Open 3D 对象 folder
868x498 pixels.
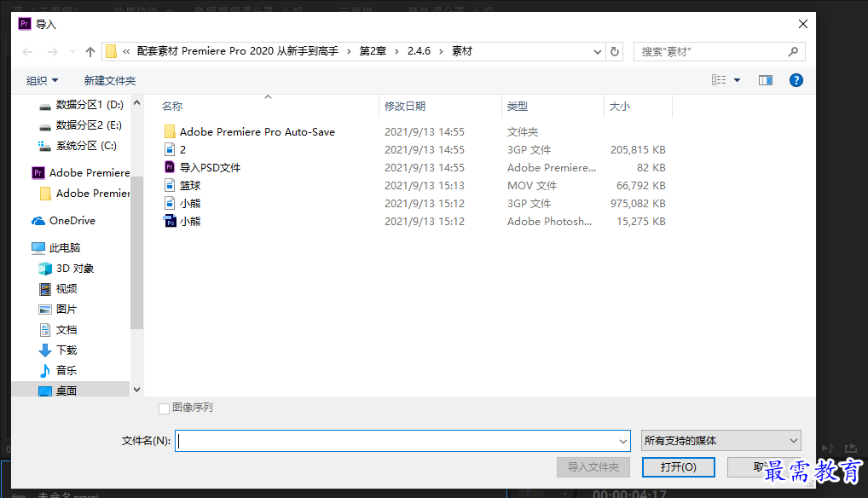click(x=67, y=269)
